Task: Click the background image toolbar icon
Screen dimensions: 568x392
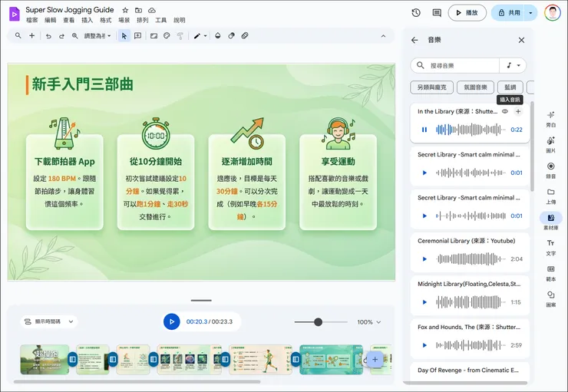Action: (154, 36)
